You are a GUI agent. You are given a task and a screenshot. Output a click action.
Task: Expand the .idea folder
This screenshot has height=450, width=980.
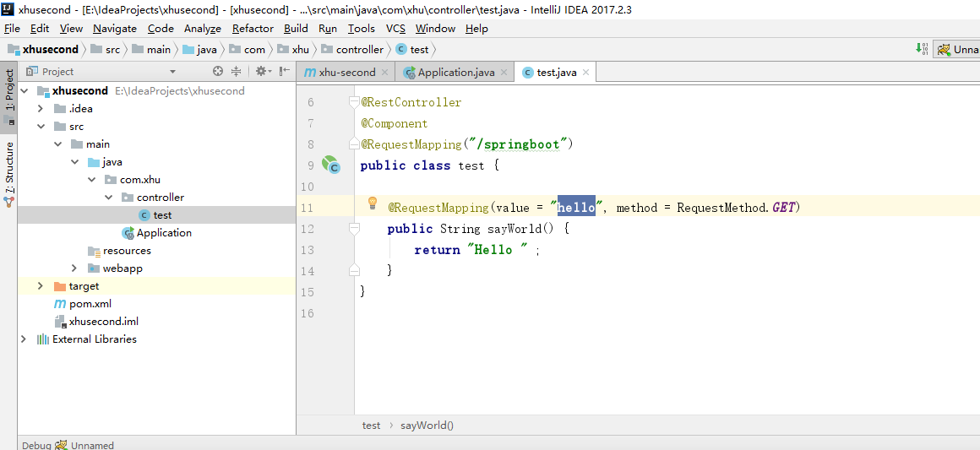(x=41, y=109)
